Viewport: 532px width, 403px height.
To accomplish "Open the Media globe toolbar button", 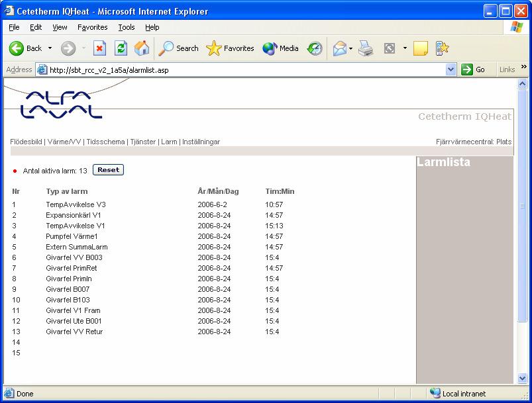I will point(280,48).
